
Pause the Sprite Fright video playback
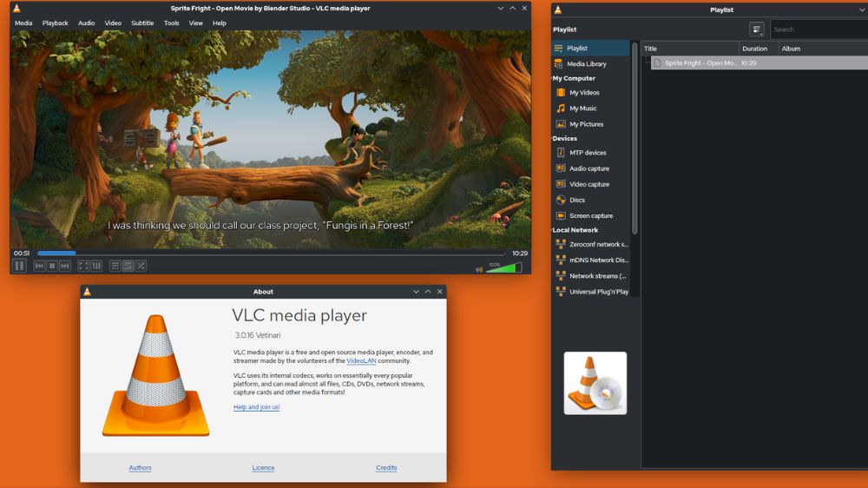pos(19,267)
